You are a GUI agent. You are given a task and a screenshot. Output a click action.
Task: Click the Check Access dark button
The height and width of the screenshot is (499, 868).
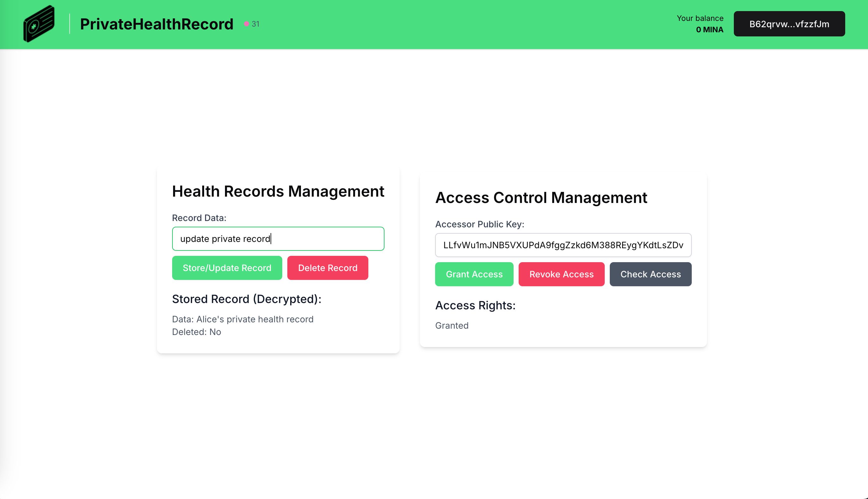click(650, 274)
